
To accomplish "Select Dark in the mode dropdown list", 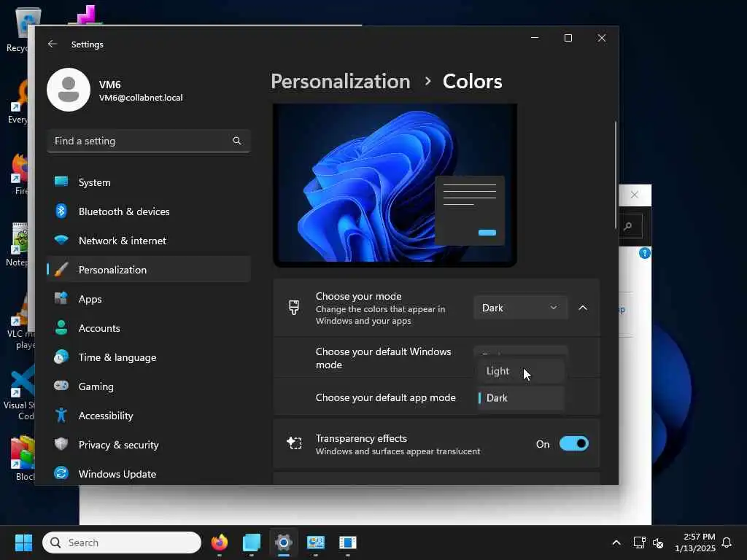I will [x=521, y=398].
